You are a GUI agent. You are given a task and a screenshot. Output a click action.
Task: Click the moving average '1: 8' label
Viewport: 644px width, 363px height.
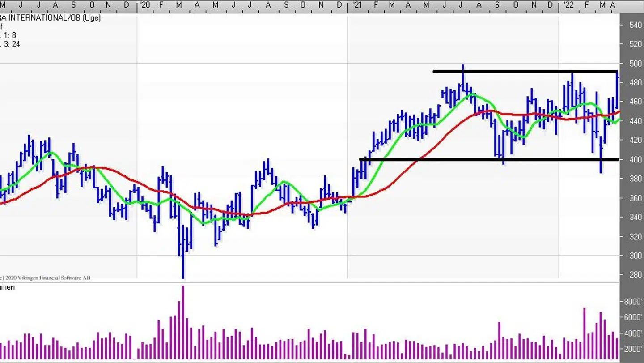coord(9,35)
